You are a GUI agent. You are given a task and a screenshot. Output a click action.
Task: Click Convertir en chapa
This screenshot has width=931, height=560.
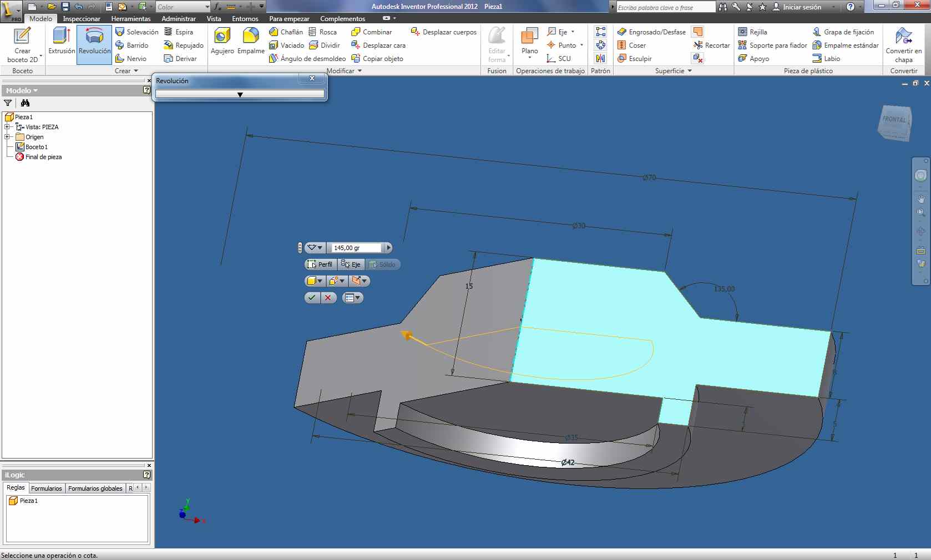click(x=903, y=44)
